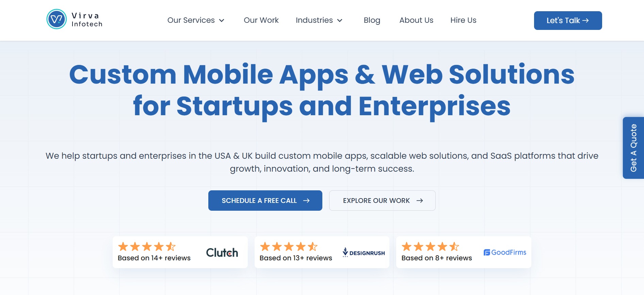Viewport: 644px width, 295px height.
Task: Open the Our Services dropdown
Action: (x=192, y=20)
